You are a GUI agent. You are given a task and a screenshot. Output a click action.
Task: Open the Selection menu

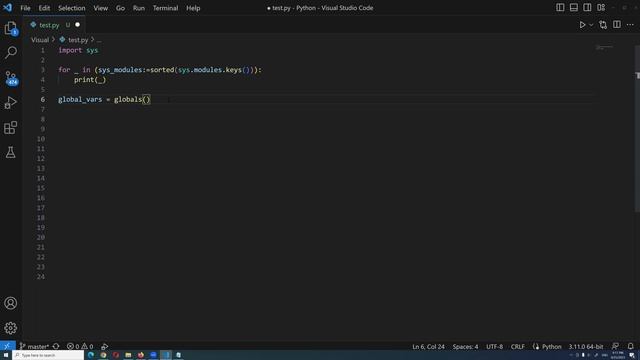coord(71,8)
